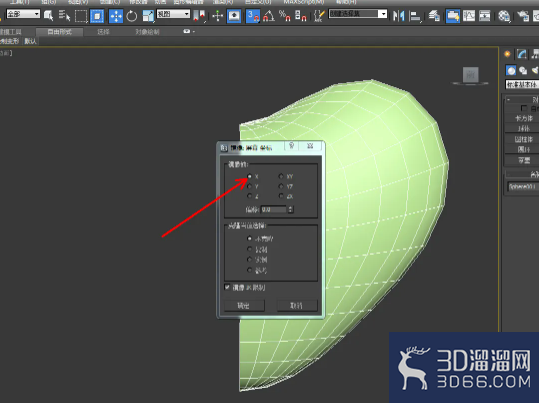This screenshot has width=539, height=403.
Task: Open the selection filter dropdown (全部)
Action: [23, 14]
